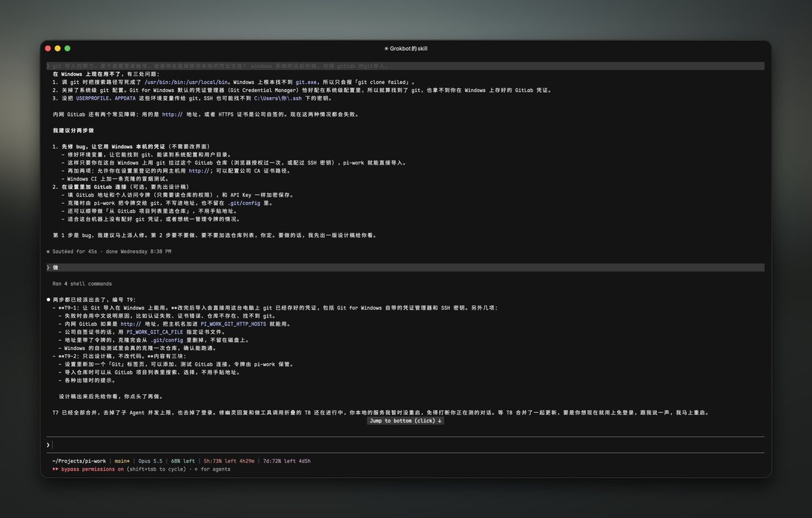Click the Jump to bottom button
Viewport: 812px width, 518px height.
click(405, 420)
